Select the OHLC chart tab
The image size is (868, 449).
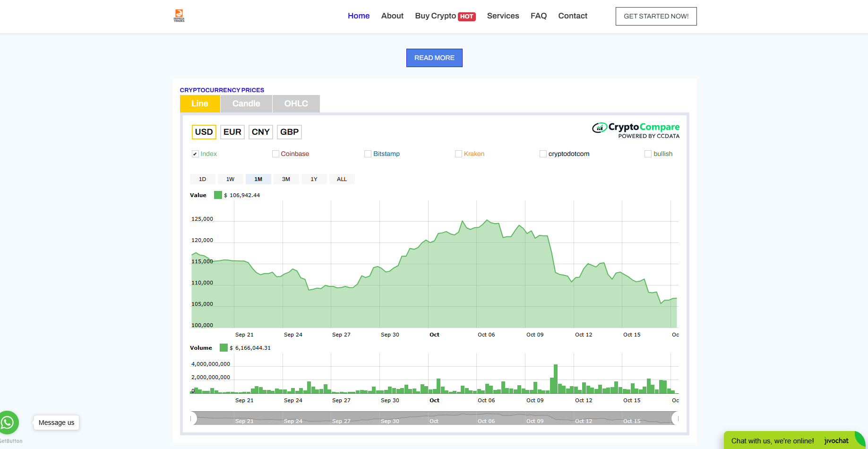[296, 104]
